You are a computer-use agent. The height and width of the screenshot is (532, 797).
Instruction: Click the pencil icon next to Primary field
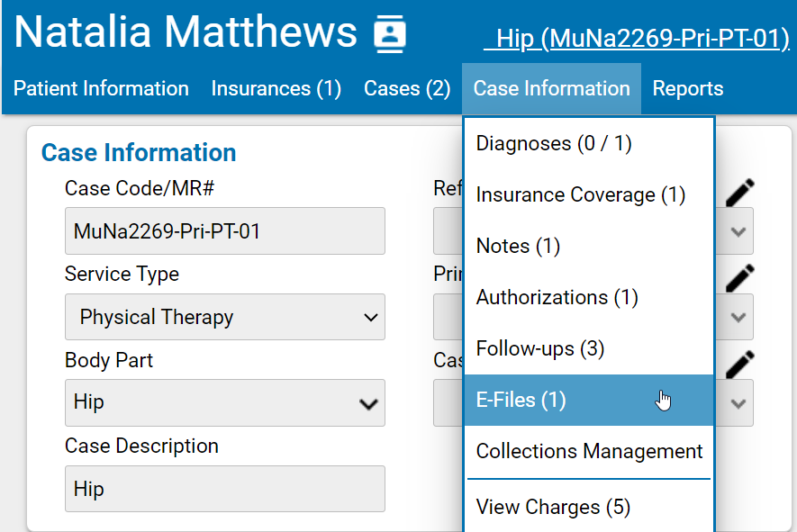[x=738, y=277]
